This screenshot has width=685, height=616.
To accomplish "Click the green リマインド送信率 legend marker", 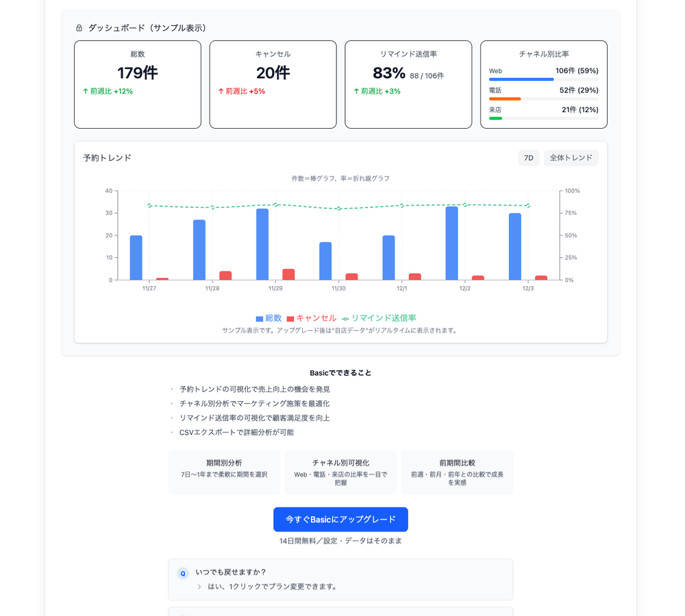I will click(x=345, y=319).
